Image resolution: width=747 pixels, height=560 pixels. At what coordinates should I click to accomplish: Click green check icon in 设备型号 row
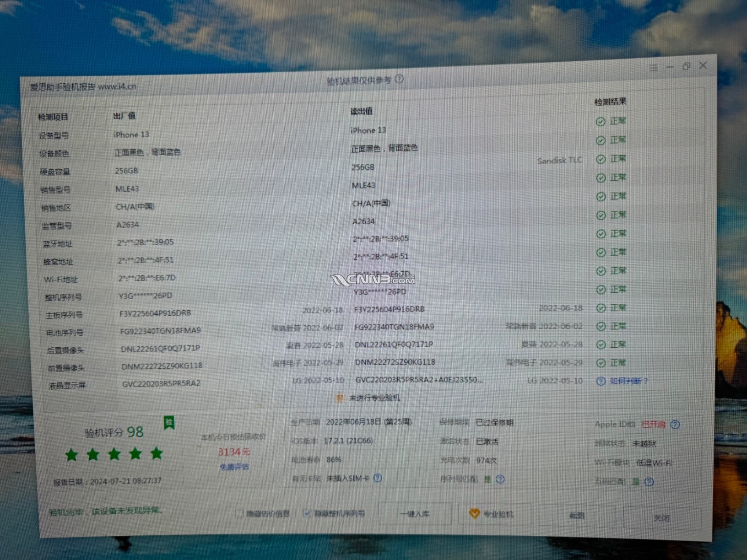click(601, 122)
